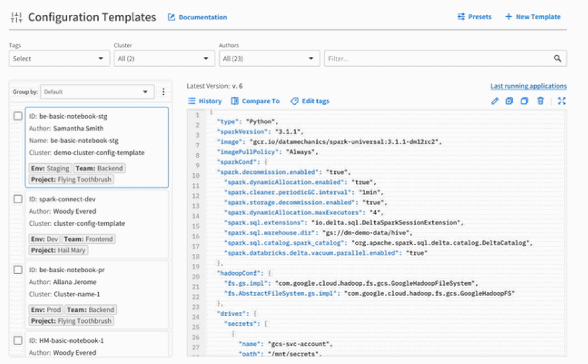Click the duplicate template icon
This screenshot has height=364, width=588.
(509, 101)
